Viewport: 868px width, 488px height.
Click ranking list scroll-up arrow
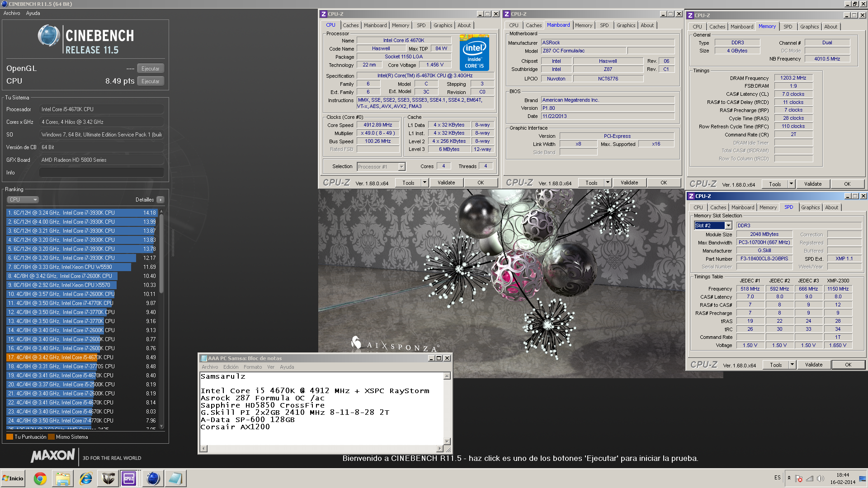161,212
